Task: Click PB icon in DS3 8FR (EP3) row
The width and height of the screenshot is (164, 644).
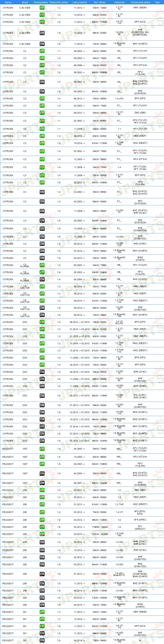Action: (42, 358)
